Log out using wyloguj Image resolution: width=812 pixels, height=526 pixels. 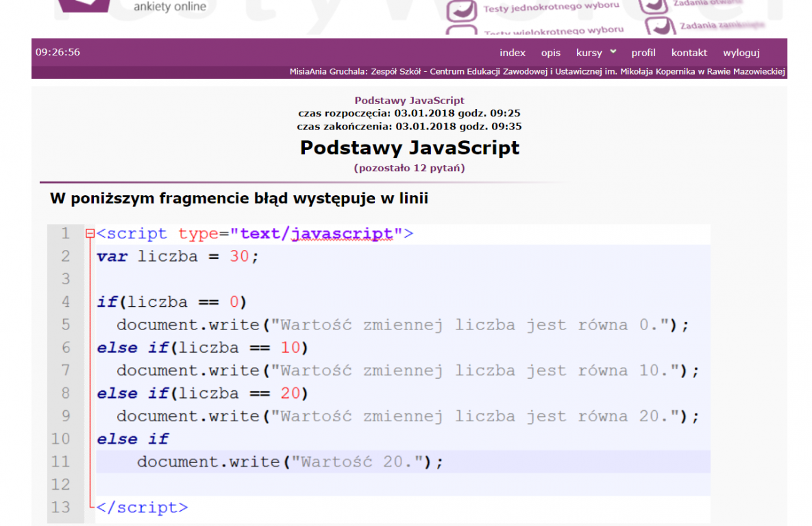[x=741, y=53]
